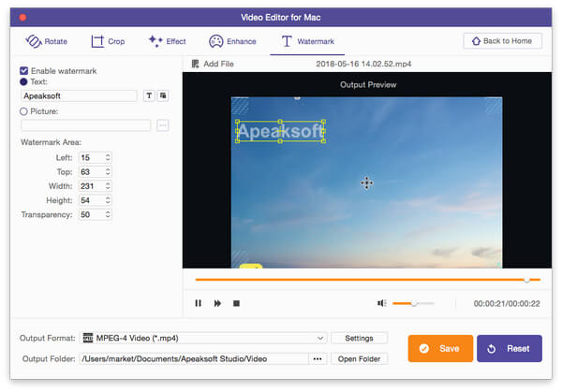Viewport: 562px width, 392px height.
Task: Stop the video playback
Action: (236, 303)
